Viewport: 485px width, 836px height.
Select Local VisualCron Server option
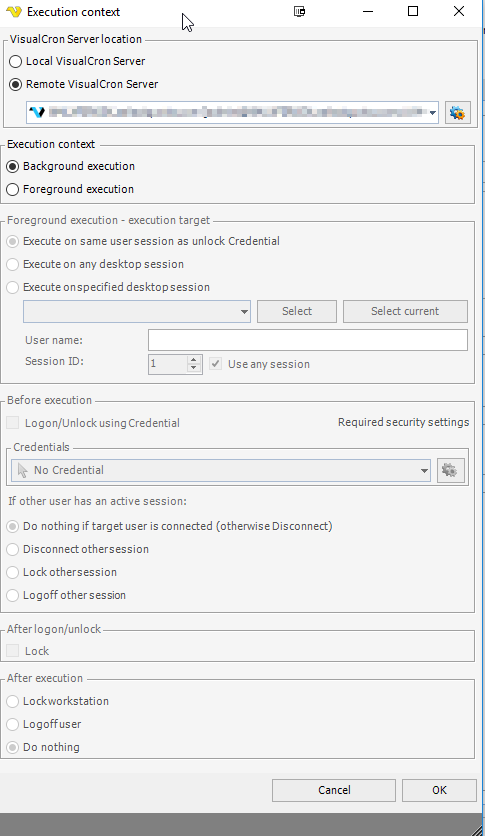click(x=15, y=61)
